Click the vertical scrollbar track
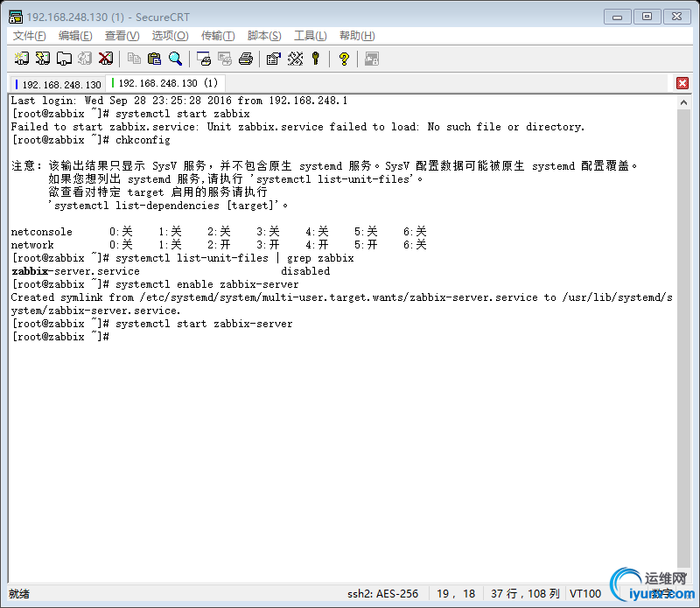 coord(683,339)
